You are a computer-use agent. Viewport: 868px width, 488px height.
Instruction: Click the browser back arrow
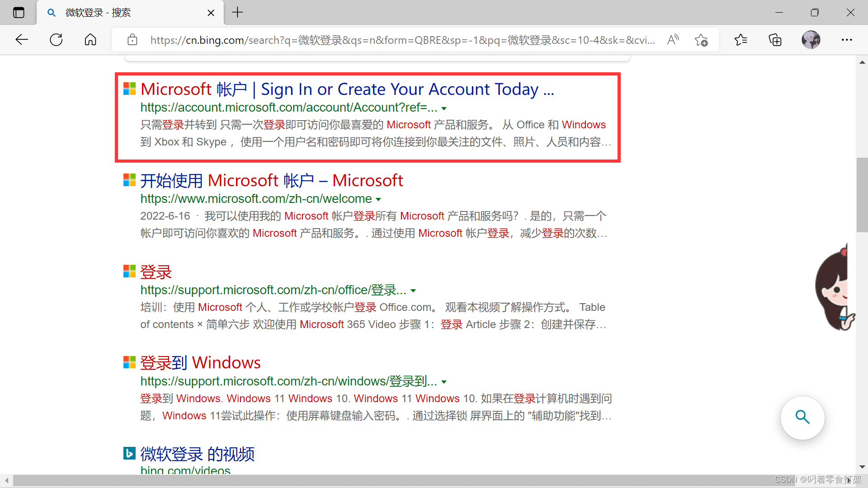coord(22,40)
